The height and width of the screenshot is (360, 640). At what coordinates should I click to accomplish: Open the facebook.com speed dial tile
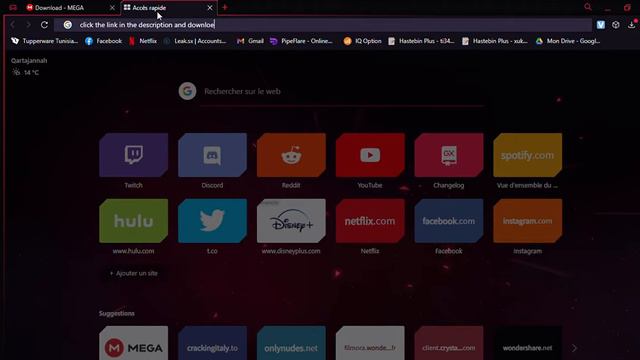pyautogui.click(x=449, y=221)
